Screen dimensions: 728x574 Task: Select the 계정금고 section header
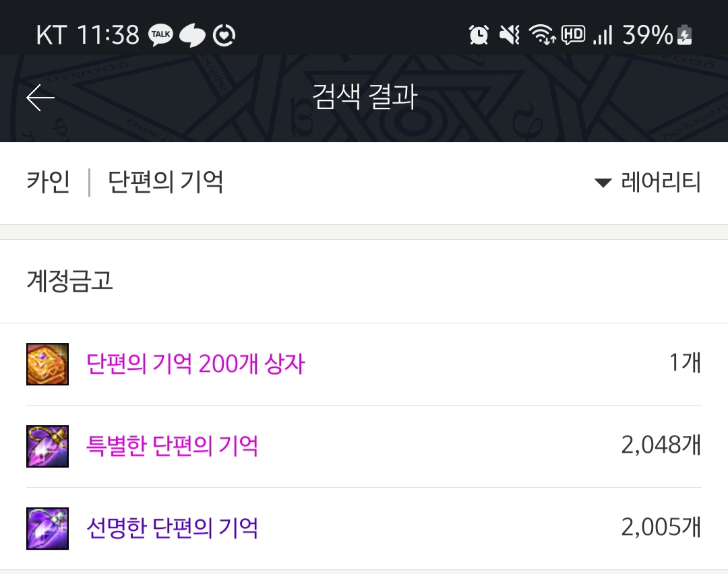click(69, 281)
